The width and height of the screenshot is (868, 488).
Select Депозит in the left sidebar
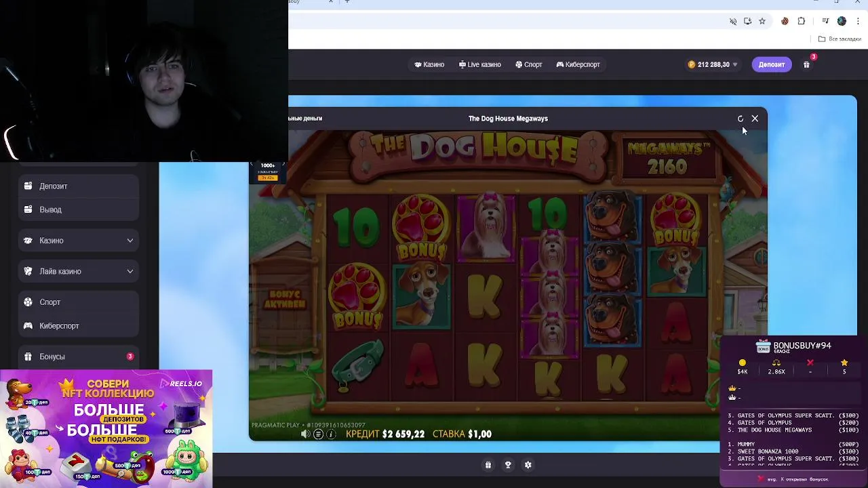tap(79, 186)
